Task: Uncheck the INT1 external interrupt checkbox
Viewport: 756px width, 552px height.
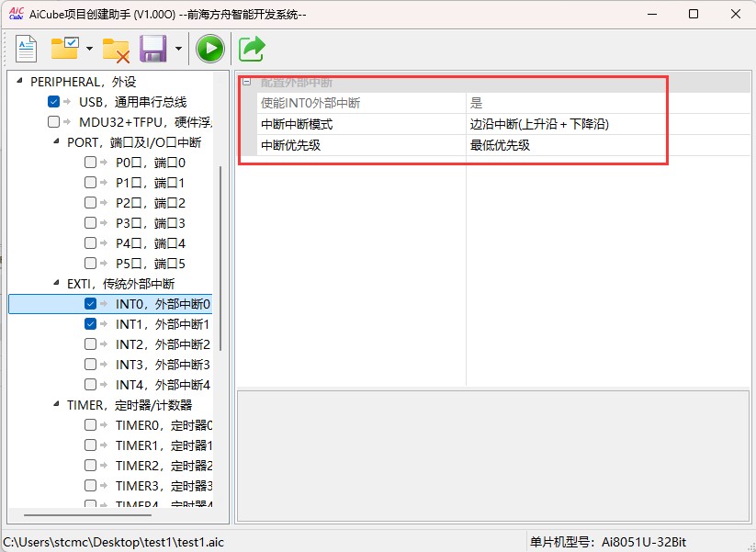Action: [x=90, y=324]
